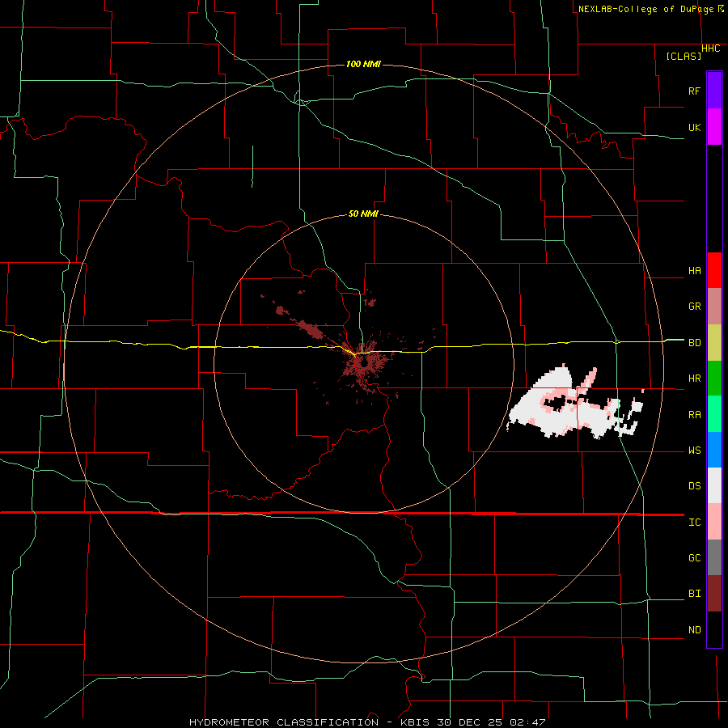The image size is (728, 728).
Task: Click the HA legend label
Action: 694,271
